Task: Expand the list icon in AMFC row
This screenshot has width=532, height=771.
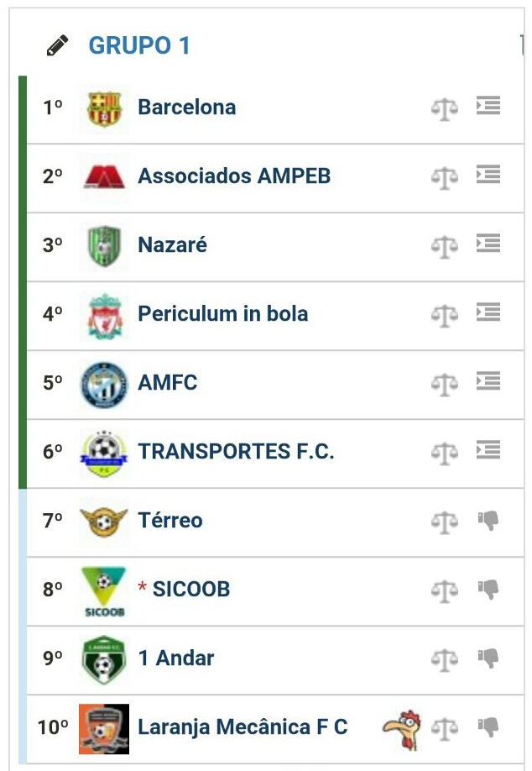Action: [488, 381]
